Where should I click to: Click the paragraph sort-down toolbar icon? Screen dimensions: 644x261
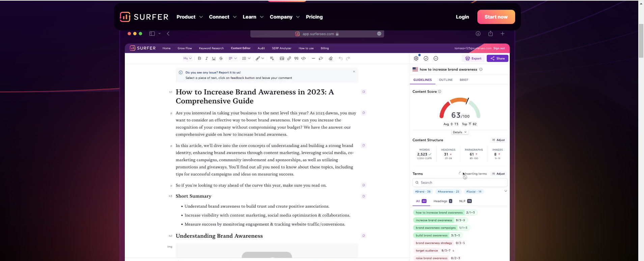point(272,58)
